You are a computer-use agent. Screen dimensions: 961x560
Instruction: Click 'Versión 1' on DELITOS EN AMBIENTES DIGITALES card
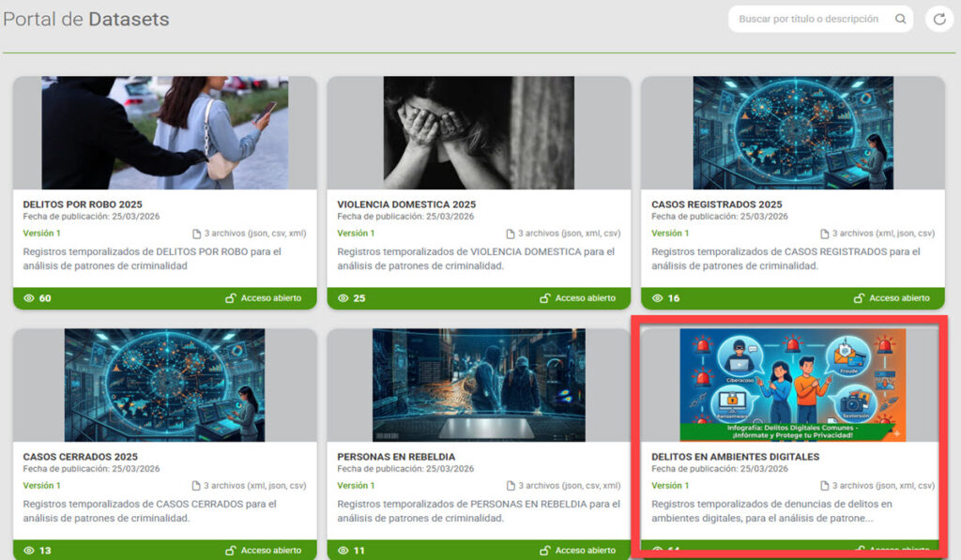click(670, 486)
